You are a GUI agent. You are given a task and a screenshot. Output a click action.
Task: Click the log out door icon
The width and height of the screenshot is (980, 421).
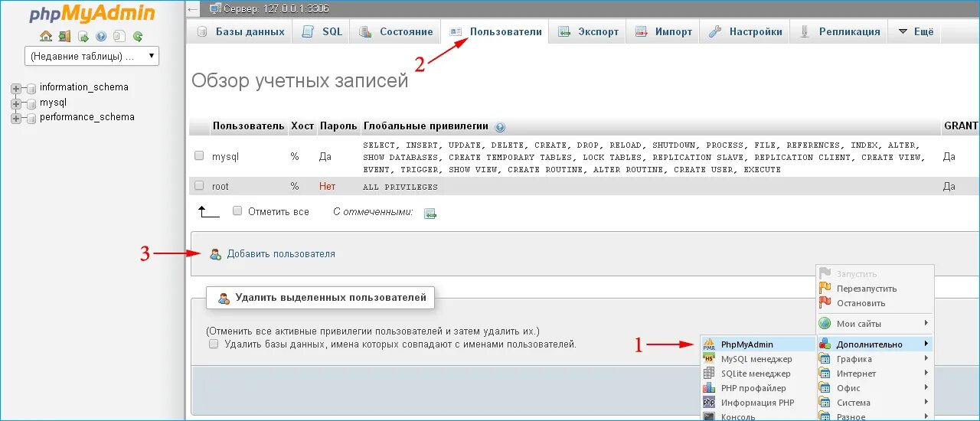(64, 36)
